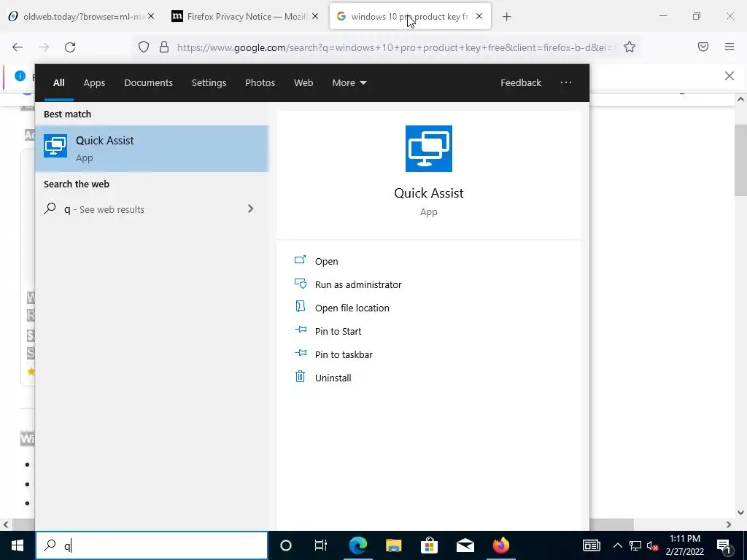This screenshot has width=747, height=560.
Task: Open Microsoft Store from taskbar
Action: 429,545
